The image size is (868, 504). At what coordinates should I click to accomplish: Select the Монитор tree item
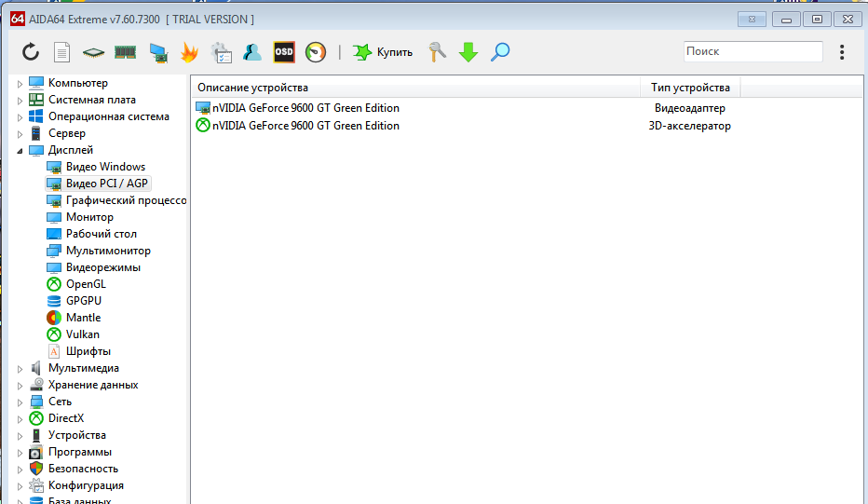[89, 217]
